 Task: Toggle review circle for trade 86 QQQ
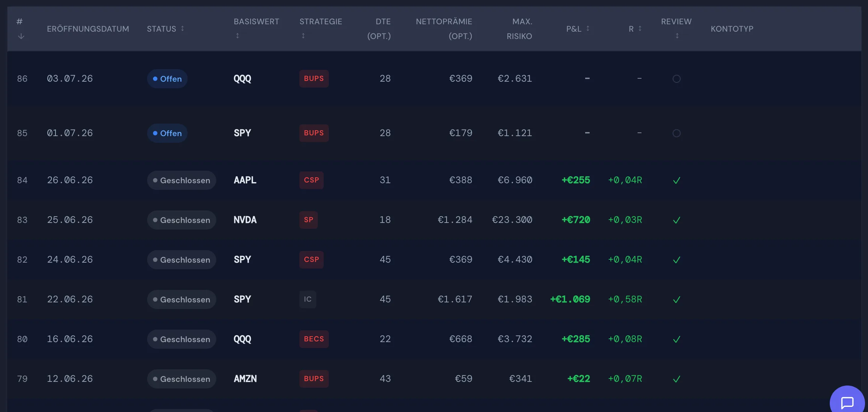point(676,79)
